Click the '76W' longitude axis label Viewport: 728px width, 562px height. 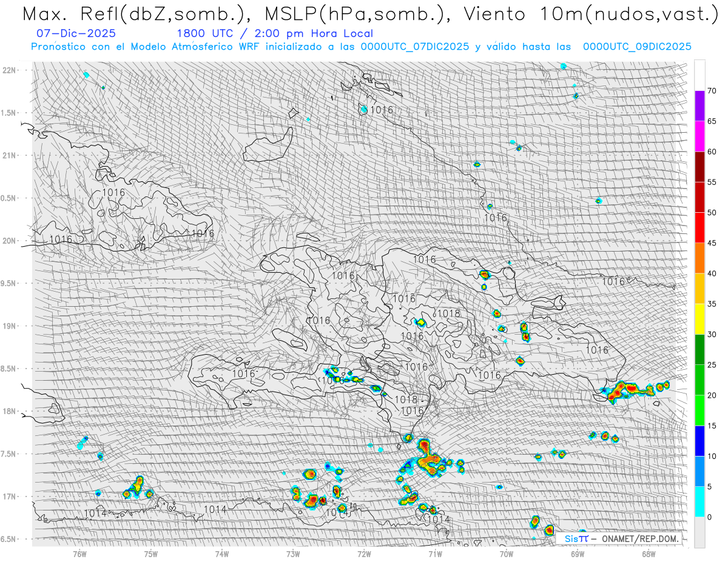tap(79, 554)
